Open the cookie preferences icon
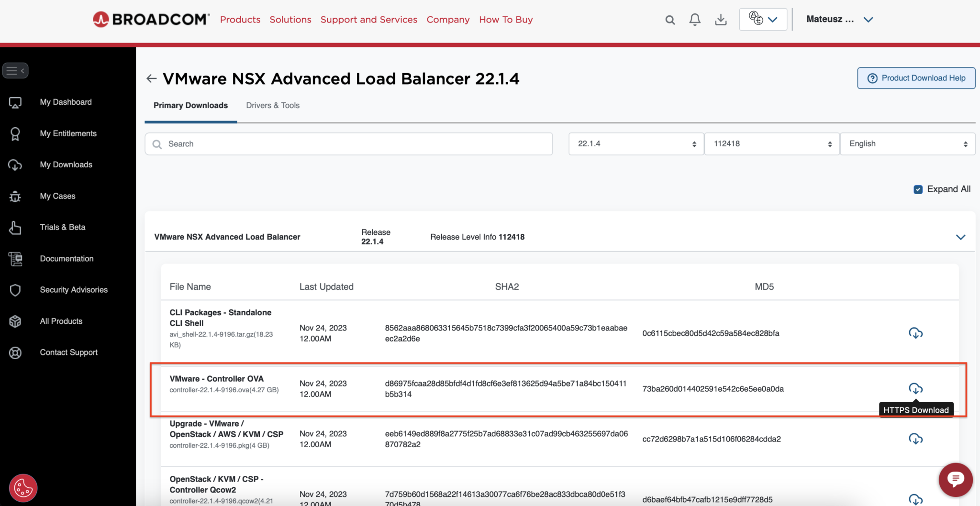The height and width of the screenshot is (506, 980). [x=23, y=488]
